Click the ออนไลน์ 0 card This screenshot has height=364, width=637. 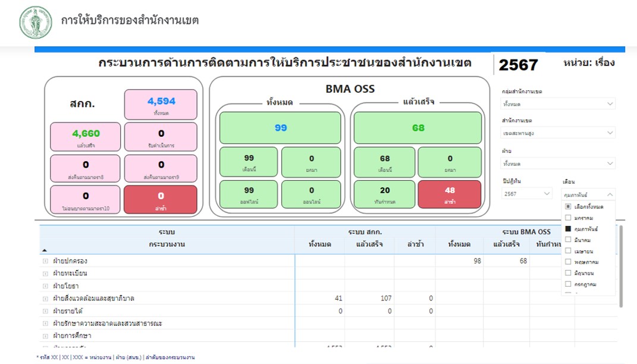pyautogui.click(x=311, y=194)
